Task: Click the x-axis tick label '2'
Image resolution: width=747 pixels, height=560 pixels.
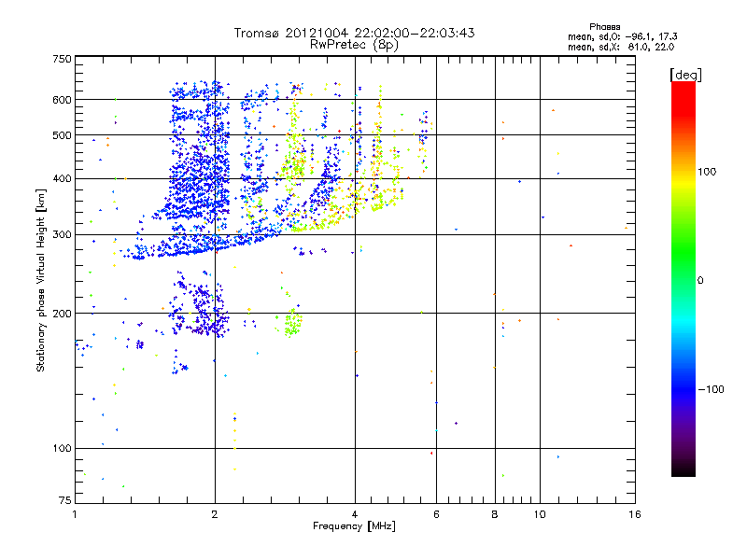Action: pyautogui.click(x=215, y=514)
